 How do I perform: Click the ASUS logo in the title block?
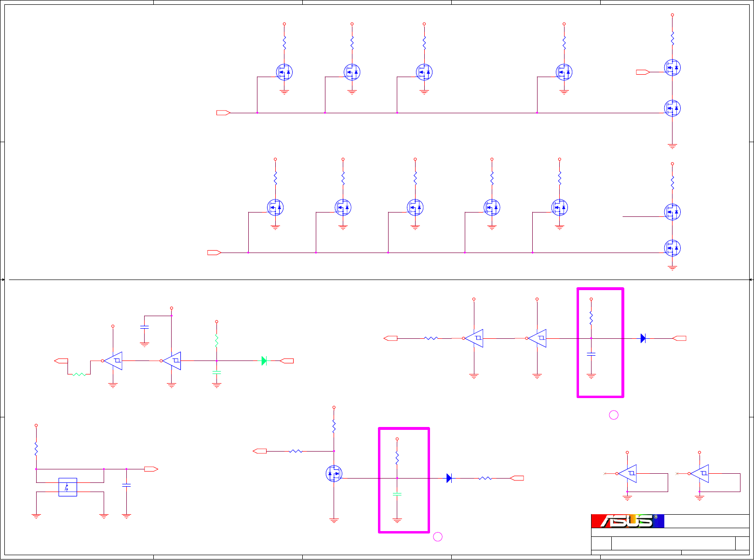click(628, 521)
